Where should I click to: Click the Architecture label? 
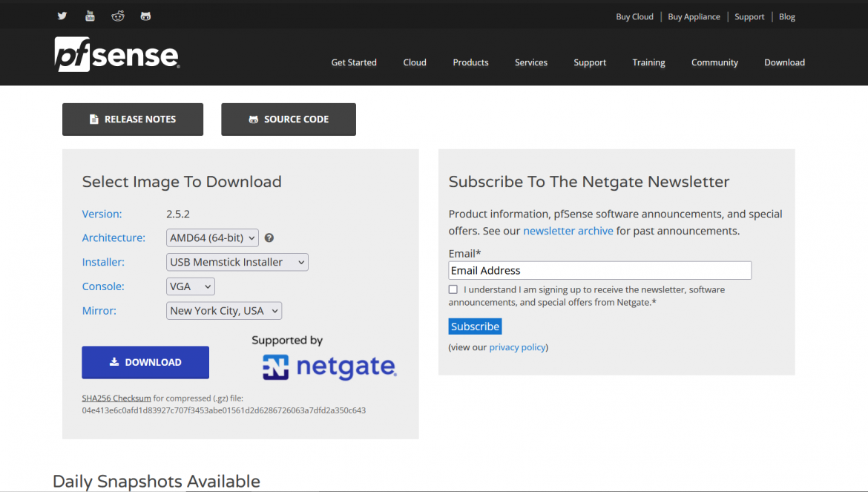pyautogui.click(x=114, y=237)
